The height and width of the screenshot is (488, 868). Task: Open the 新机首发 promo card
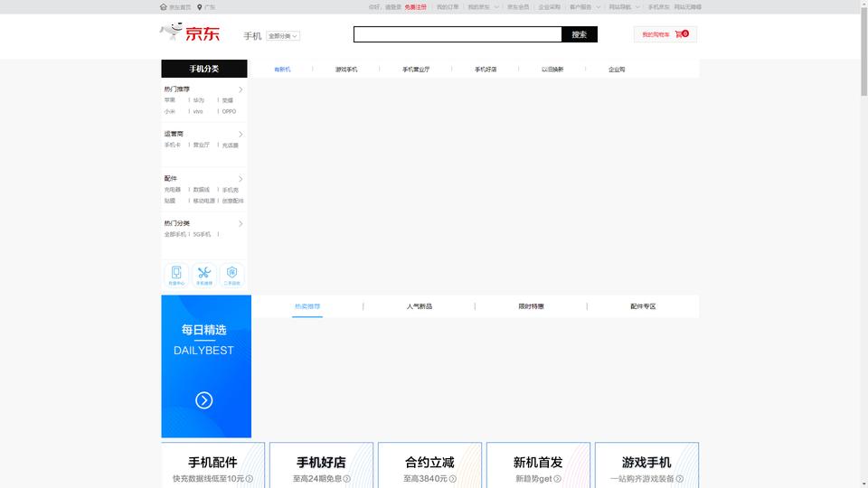click(x=539, y=465)
